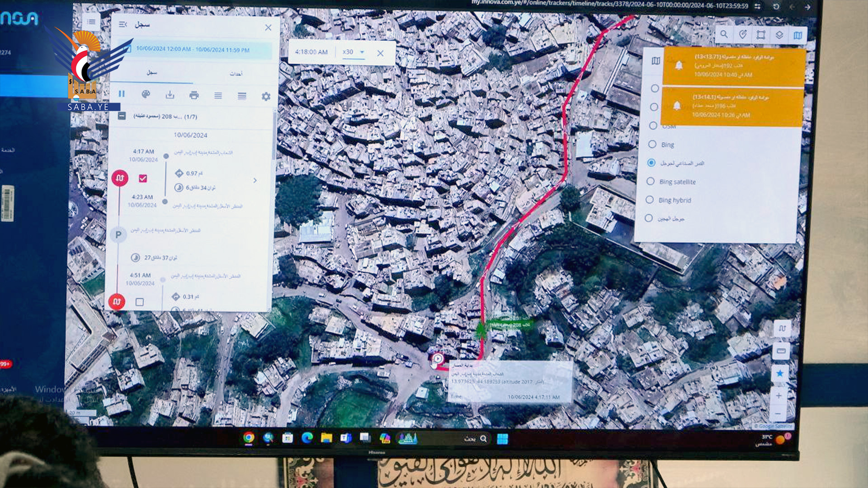This screenshot has height=488, width=868.
Task: Uncheck the 4:17 AM trip checkbox
Action: (143, 178)
